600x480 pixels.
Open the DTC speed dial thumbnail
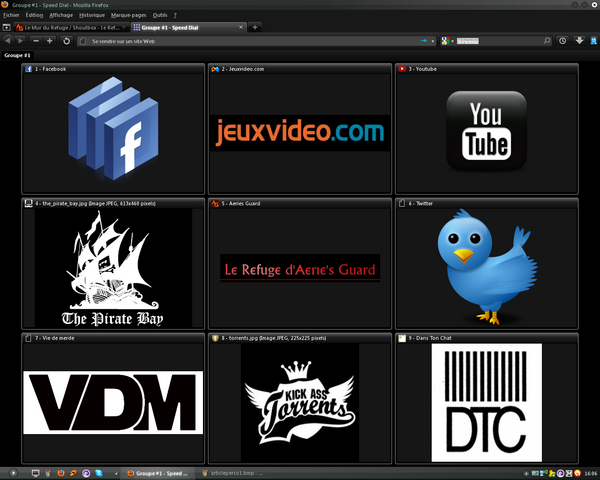(x=487, y=403)
